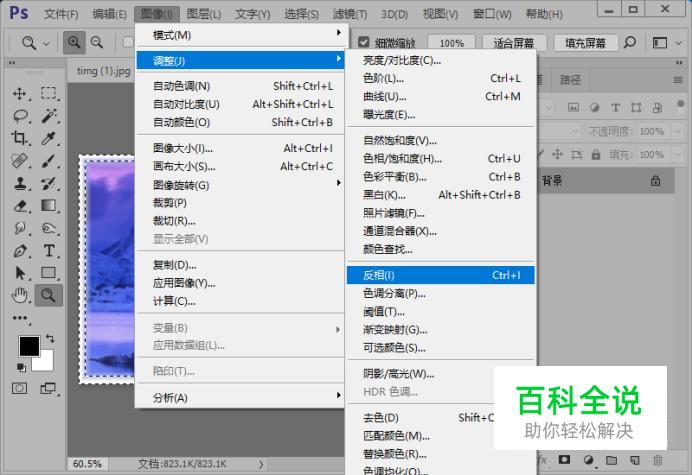Toggle the lock-all padlock in lock row
The image size is (692, 475).
pyautogui.click(x=596, y=155)
